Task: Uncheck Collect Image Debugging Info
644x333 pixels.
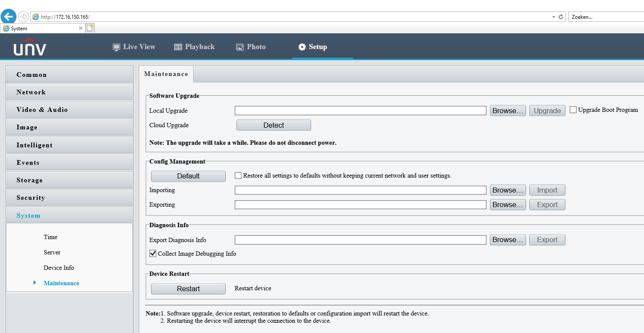Action: (153, 254)
